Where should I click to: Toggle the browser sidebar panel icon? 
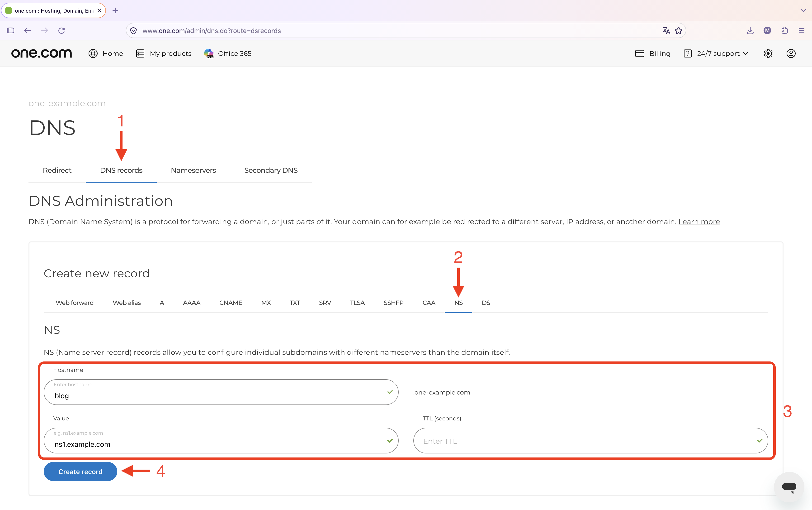click(10, 30)
